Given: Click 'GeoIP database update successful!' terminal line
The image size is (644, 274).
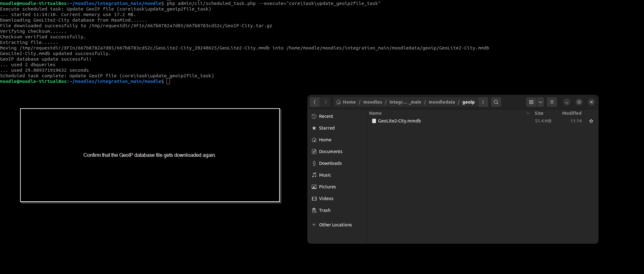Looking at the screenshot, I should pyautogui.click(x=46, y=59).
